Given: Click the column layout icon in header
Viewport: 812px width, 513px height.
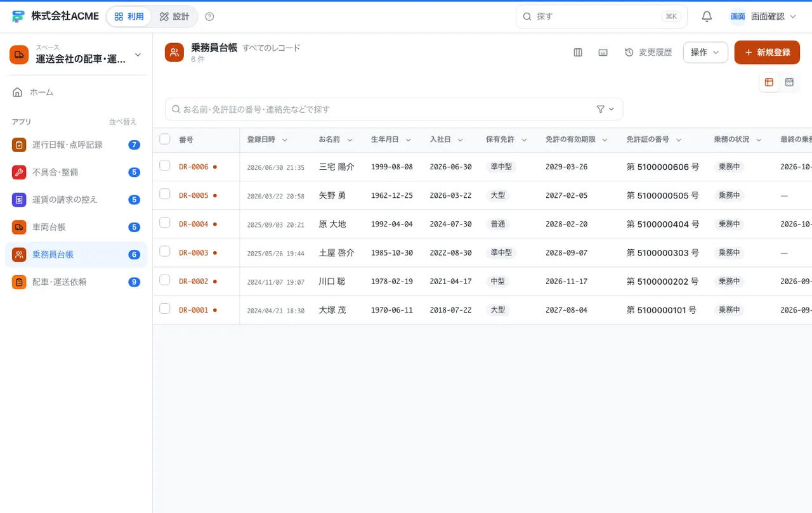Looking at the screenshot, I should [x=578, y=52].
